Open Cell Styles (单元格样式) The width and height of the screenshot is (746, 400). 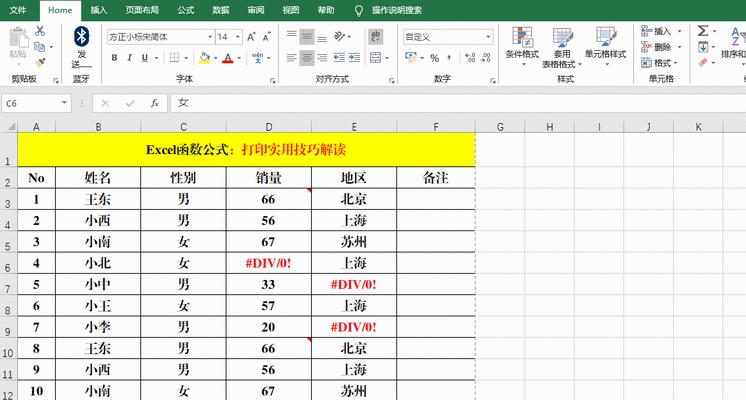[x=606, y=46]
